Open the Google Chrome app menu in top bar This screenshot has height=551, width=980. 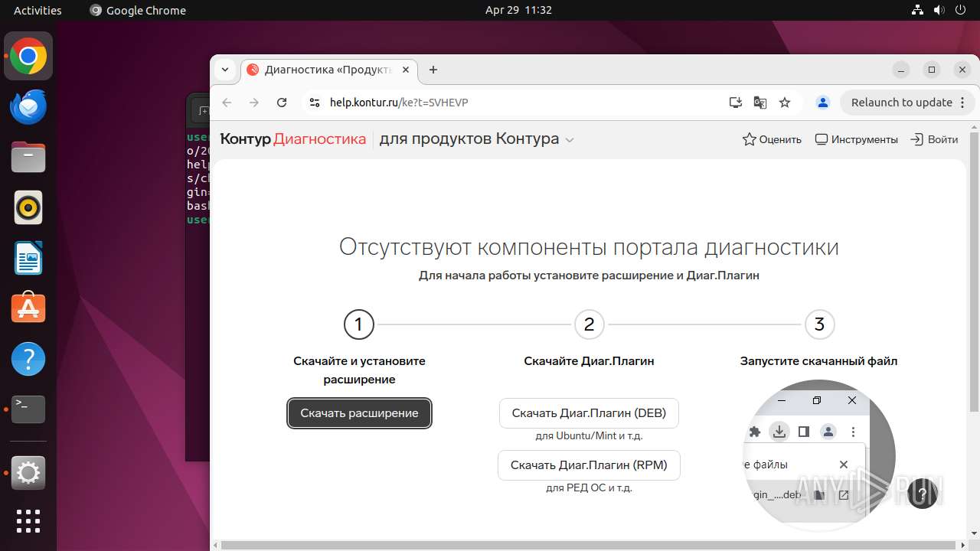coord(138,10)
